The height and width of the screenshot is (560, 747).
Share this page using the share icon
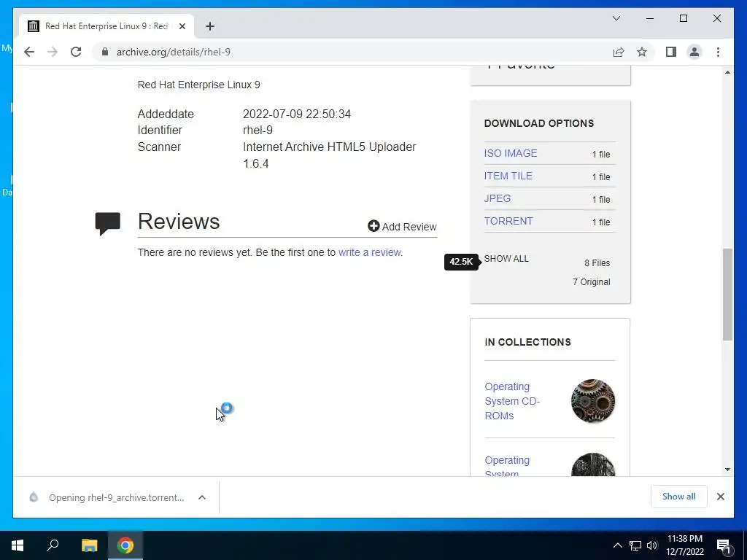point(619,52)
